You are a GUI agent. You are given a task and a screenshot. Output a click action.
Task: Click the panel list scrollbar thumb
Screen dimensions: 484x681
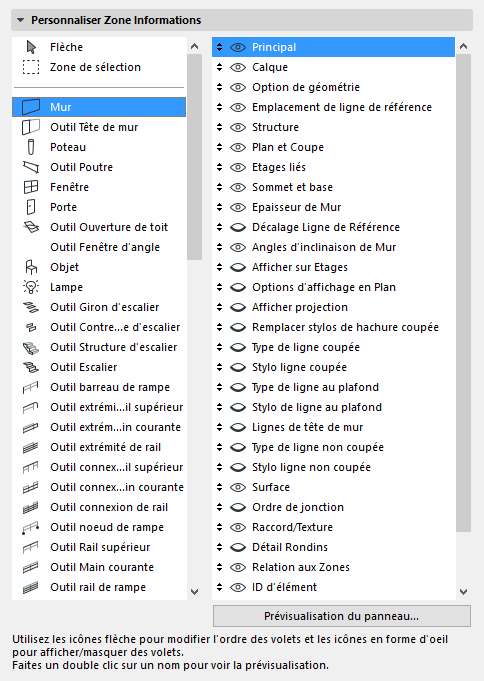click(464, 293)
